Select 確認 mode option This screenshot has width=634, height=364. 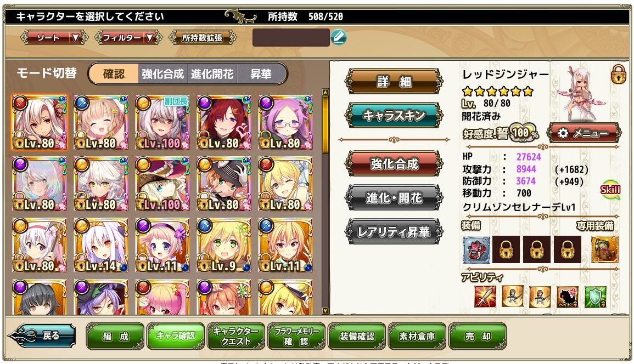pos(114,74)
